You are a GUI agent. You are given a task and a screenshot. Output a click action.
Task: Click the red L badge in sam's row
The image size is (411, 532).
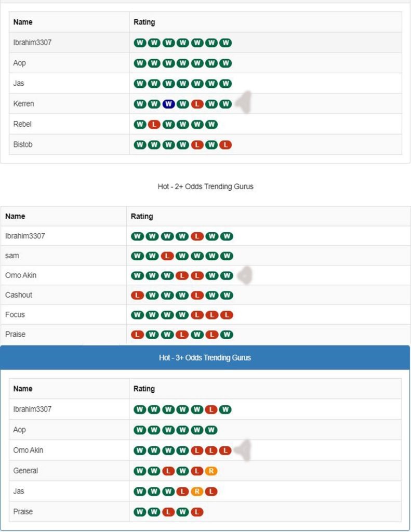coord(167,256)
